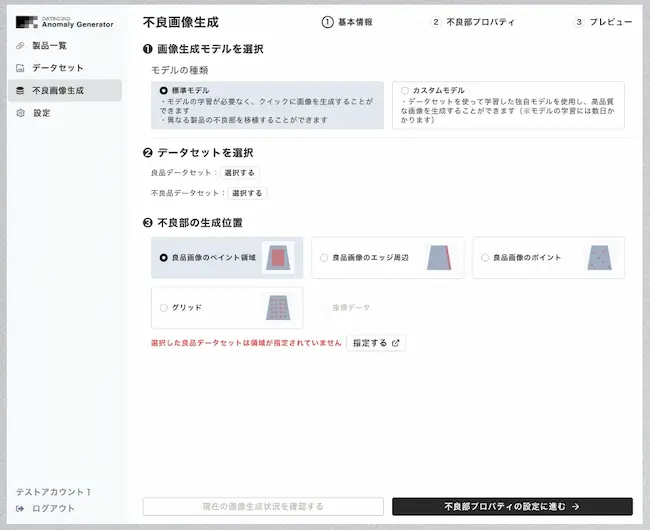This screenshot has height=530, width=650.
Task: Open 不良品データセット 選択する selector
Action: click(247, 193)
